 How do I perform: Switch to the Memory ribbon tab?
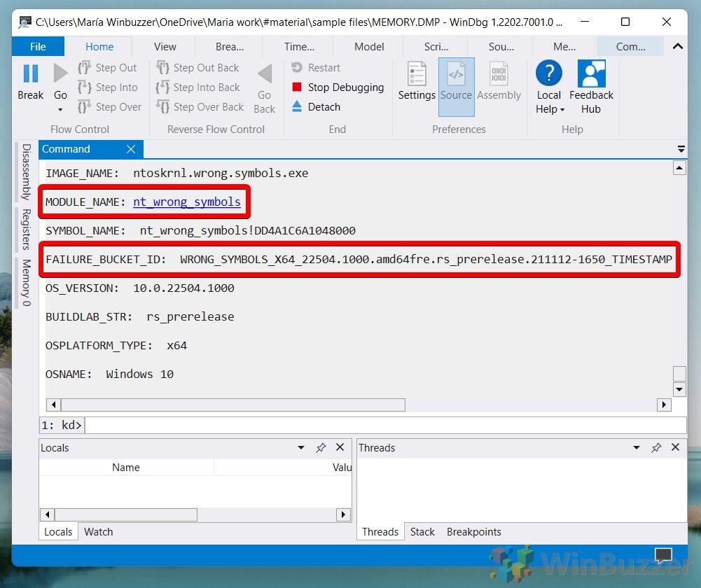click(x=564, y=46)
